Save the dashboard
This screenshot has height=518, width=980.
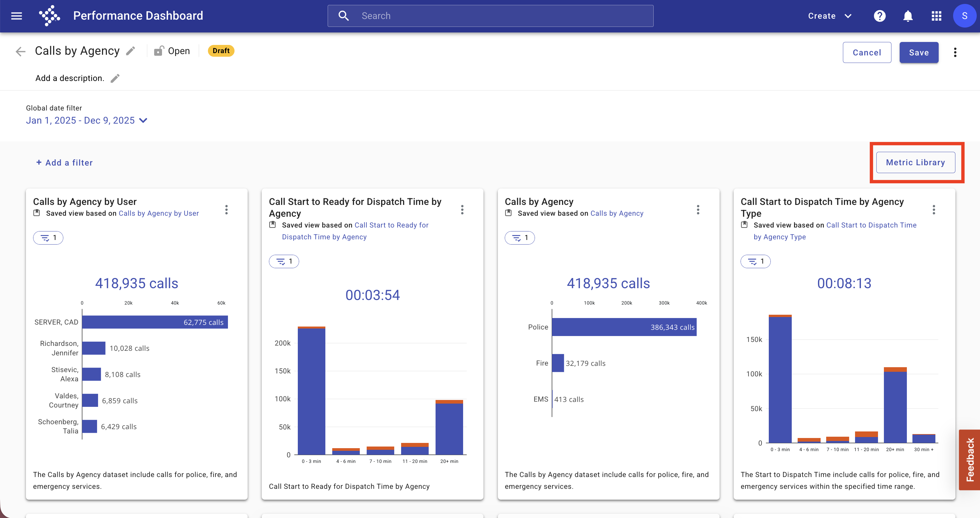coord(919,52)
